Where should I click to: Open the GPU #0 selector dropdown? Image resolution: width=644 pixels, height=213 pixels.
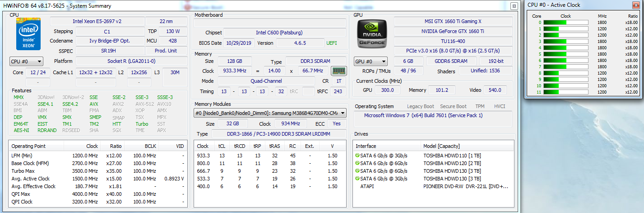click(x=371, y=61)
